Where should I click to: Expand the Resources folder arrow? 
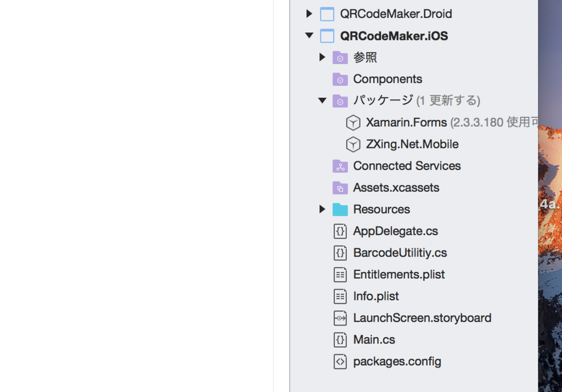coord(322,209)
